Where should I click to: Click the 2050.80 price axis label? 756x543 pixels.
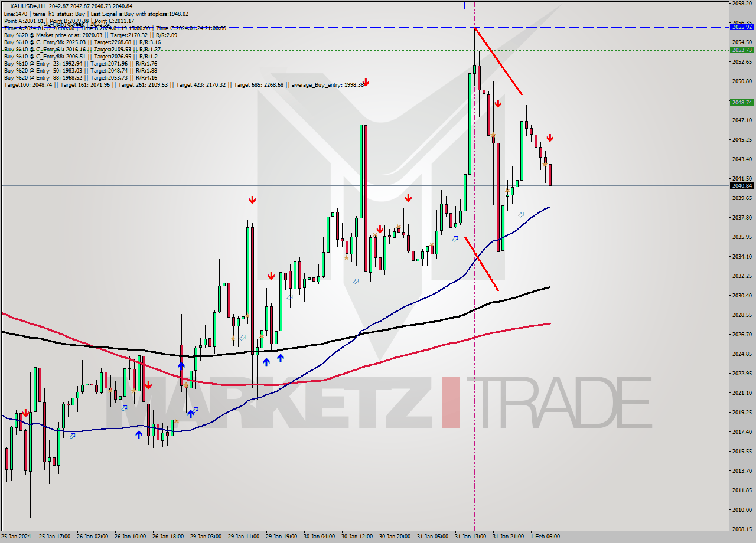coord(742,81)
